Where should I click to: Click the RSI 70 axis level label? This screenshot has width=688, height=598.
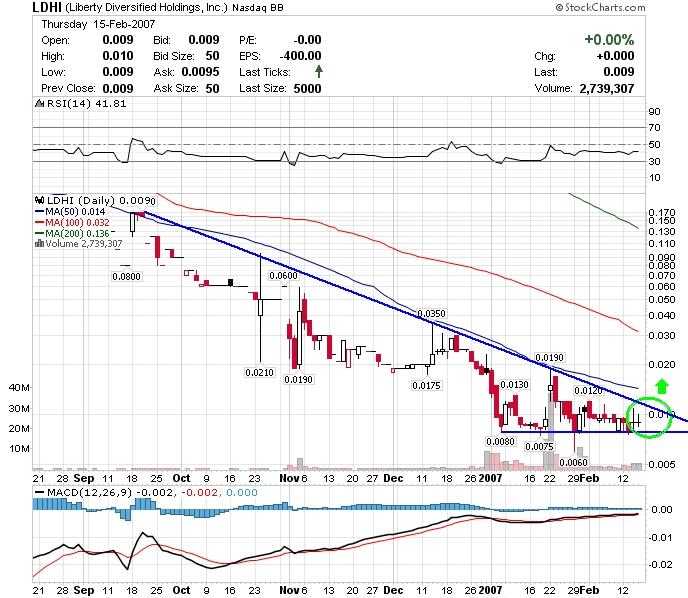[x=654, y=128]
